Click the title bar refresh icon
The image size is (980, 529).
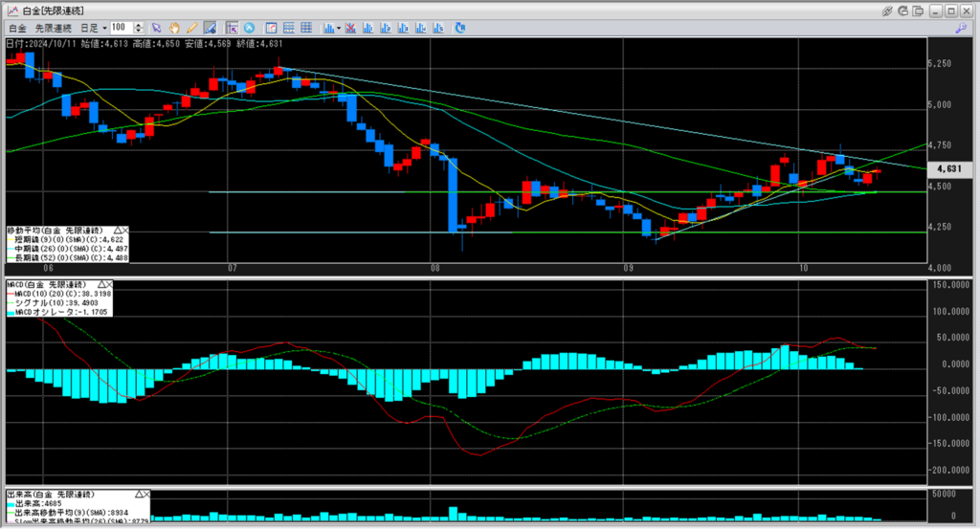(x=903, y=11)
